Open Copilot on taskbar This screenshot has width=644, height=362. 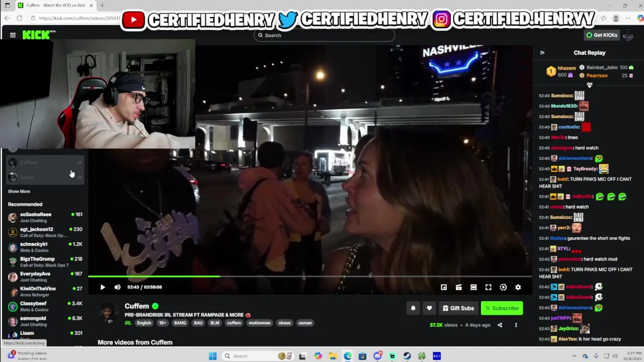tap(318, 356)
